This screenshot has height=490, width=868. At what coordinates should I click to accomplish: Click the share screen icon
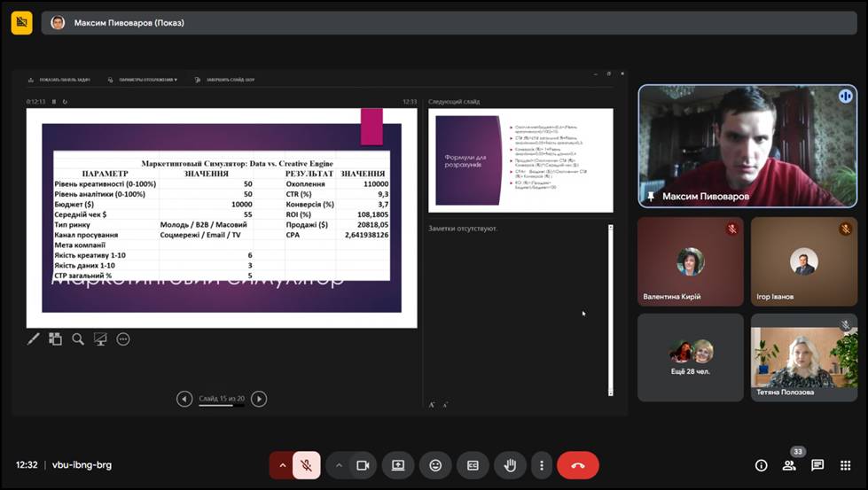[x=398, y=465]
